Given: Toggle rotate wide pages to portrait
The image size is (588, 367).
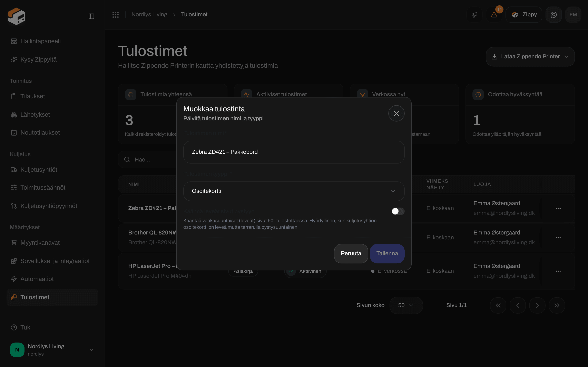Looking at the screenshot, I should 398,211.
